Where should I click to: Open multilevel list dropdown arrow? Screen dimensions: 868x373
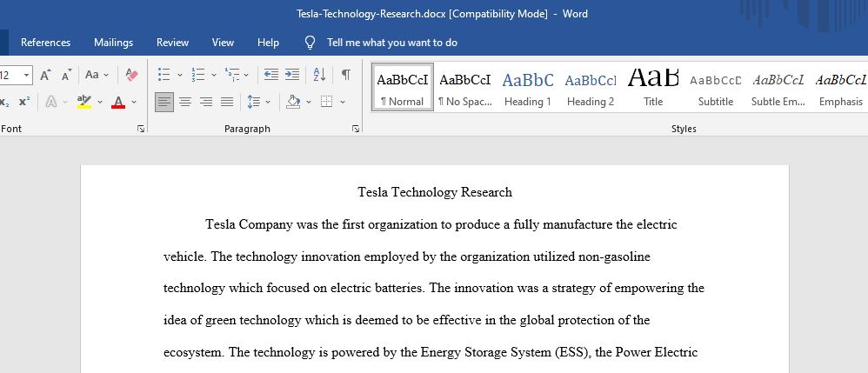246,75
